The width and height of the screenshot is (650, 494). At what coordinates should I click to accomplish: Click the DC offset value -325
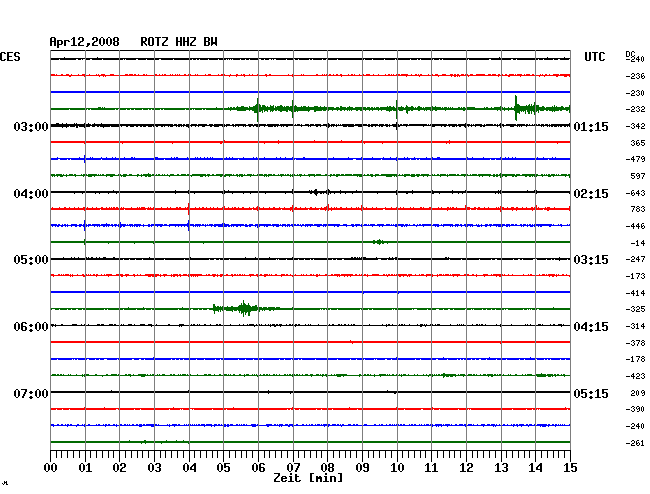pos(635,309)
